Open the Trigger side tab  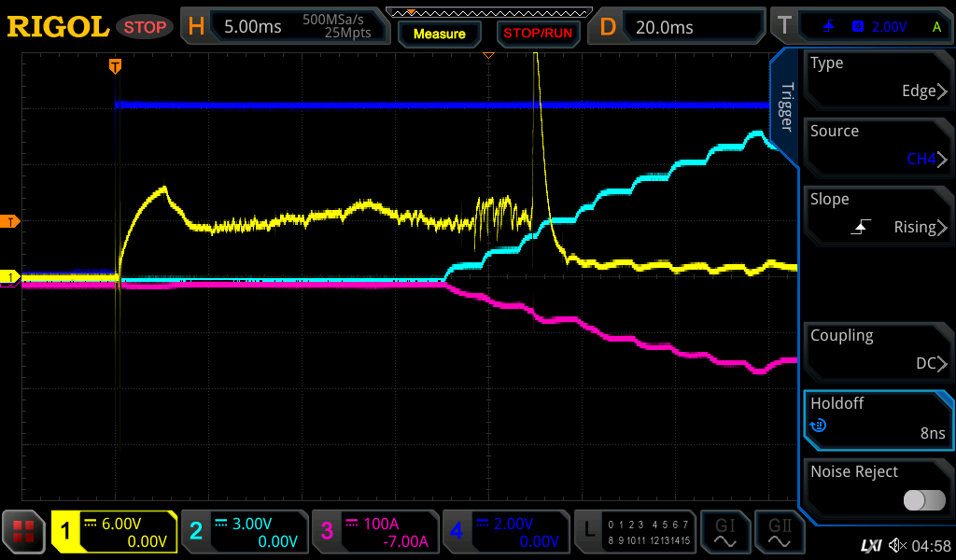785,107
